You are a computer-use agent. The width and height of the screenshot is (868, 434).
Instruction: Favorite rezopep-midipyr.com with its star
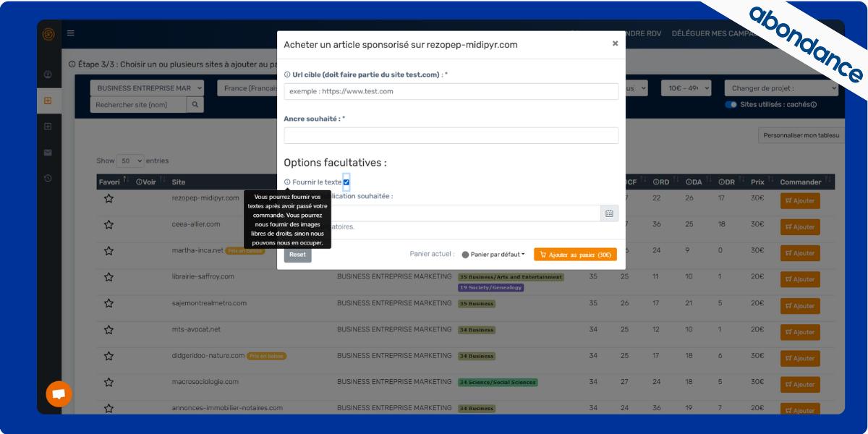tap(109, 198)
